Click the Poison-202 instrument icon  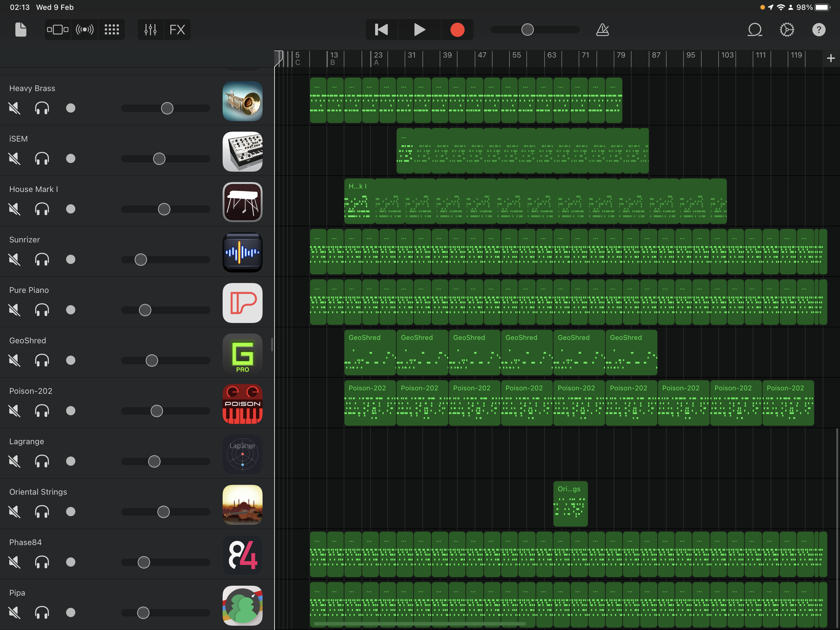[242, 404]
